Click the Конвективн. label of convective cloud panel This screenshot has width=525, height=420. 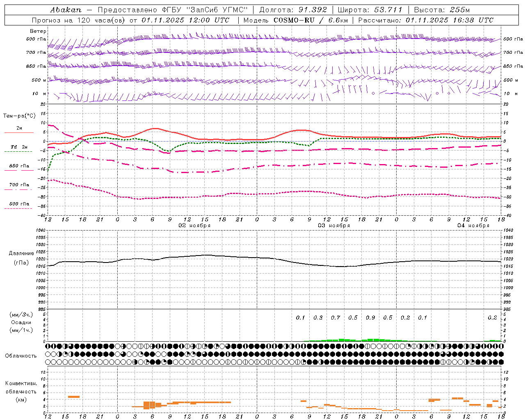click(21, 383)
